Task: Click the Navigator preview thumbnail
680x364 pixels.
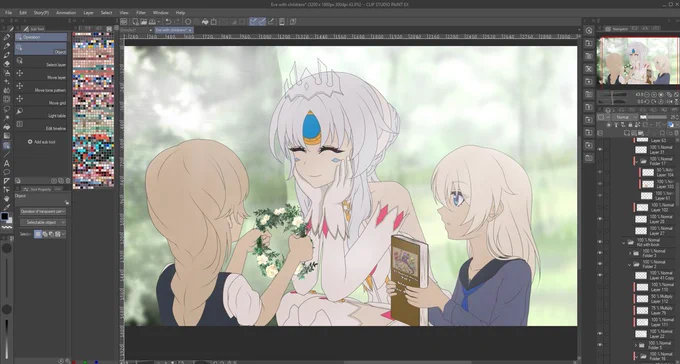Action: [x=638, y=61]
